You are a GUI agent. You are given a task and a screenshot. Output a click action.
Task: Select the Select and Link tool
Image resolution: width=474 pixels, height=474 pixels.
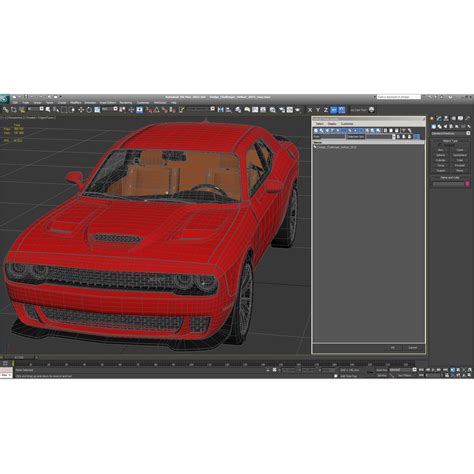(6, 110)
